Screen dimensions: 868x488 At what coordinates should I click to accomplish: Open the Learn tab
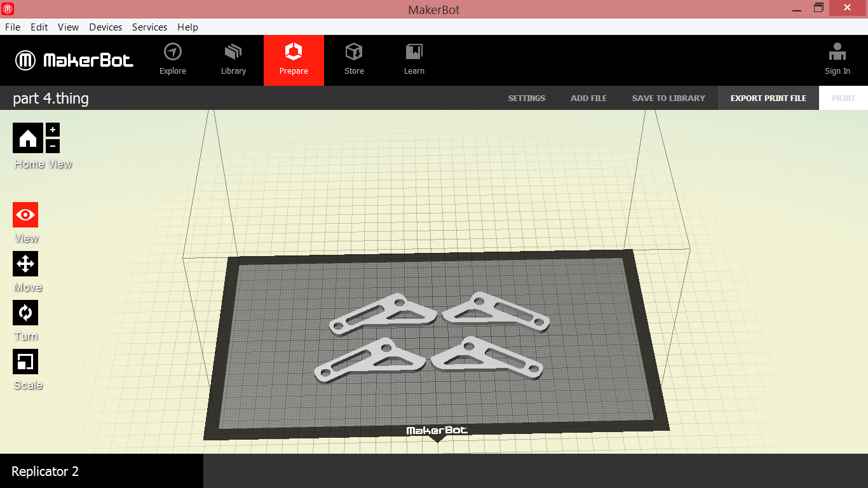(414, 60)
